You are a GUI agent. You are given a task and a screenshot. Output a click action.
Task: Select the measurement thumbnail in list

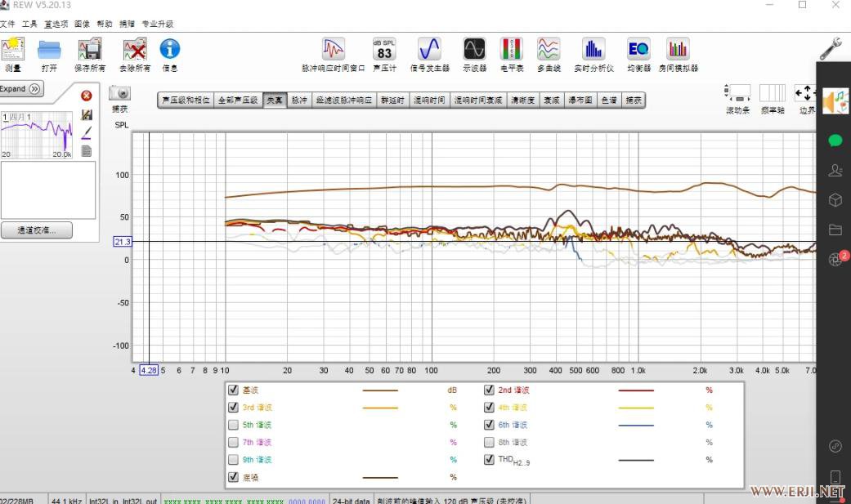pos(37,136)
